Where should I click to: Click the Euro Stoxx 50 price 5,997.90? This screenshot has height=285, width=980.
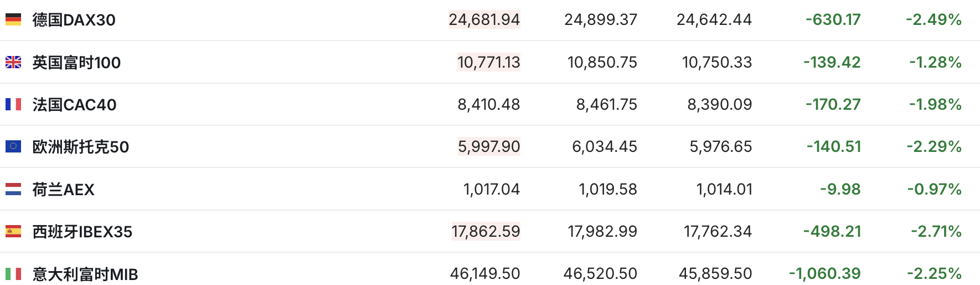tap(488, 146)
